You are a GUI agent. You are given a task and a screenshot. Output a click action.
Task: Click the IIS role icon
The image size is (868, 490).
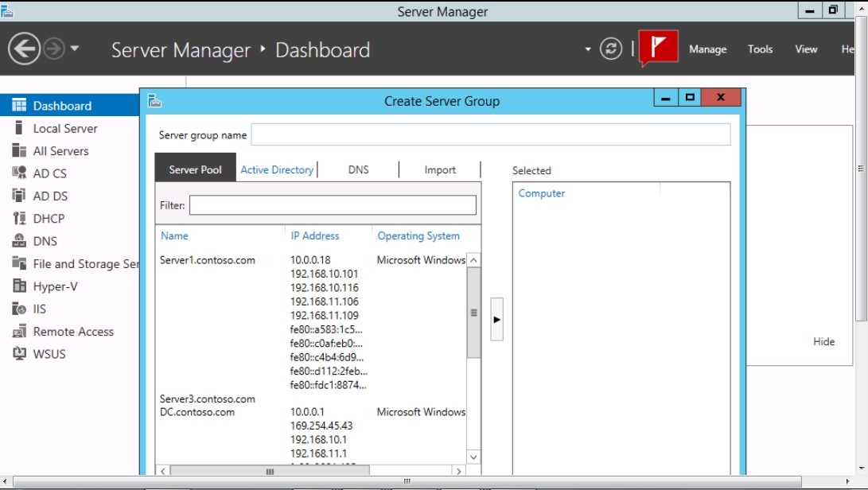pyautogui.click(x=19, y=309)
